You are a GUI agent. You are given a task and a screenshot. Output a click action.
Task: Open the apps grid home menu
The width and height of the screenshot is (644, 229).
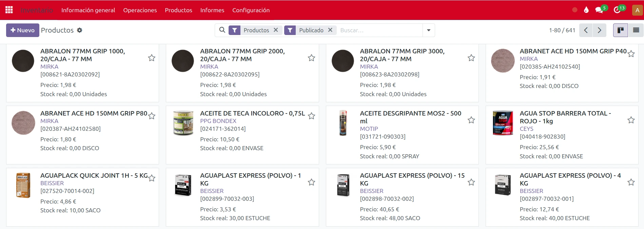click(x=9, y=10)
